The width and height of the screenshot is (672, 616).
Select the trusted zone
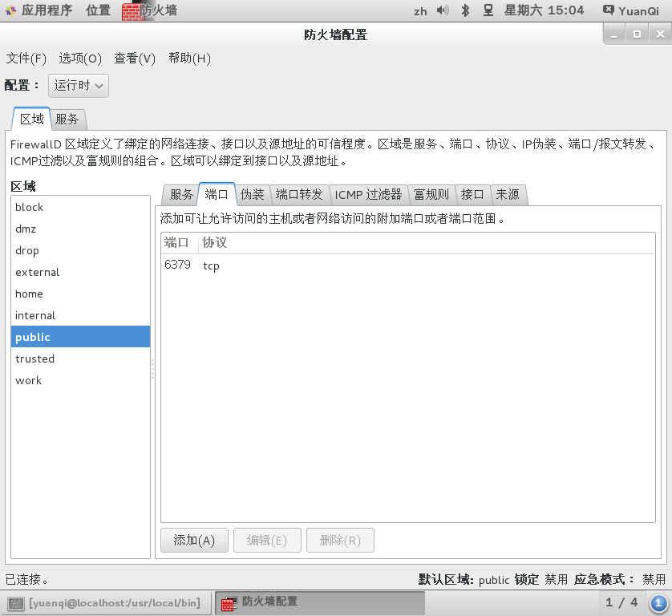pos(80,359)
